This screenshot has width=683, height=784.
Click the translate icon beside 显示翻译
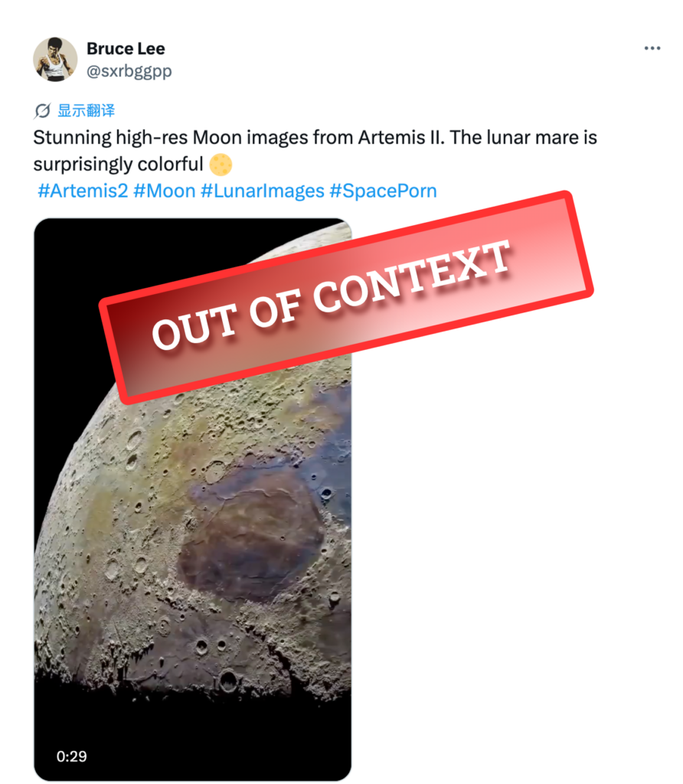(x=43, y=110)
